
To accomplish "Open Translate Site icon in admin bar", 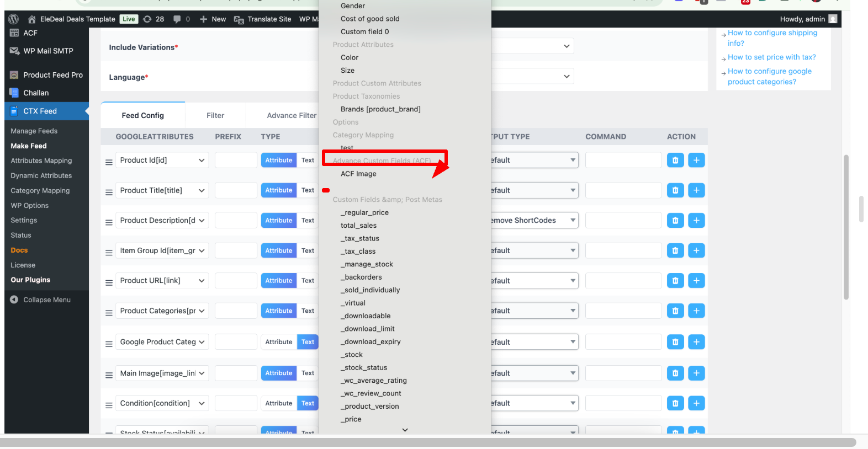I will (x=239, y=19).
